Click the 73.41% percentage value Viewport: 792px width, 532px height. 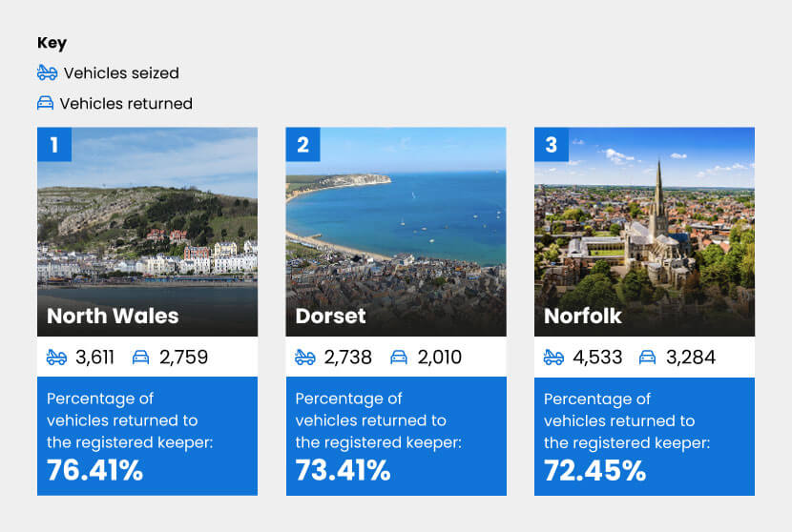[344, 471]
